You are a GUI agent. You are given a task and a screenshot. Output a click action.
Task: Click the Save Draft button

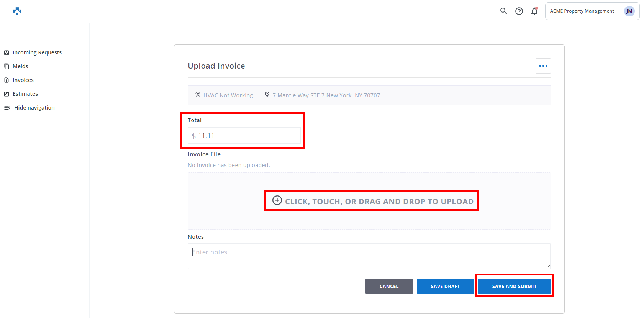pos(445,286)
